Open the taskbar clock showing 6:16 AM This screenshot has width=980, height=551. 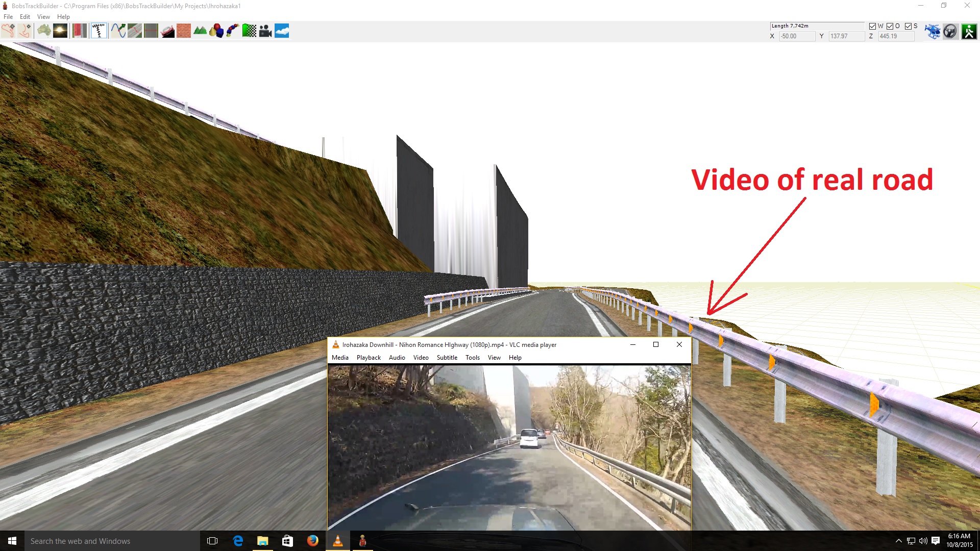tap(960, 541)
